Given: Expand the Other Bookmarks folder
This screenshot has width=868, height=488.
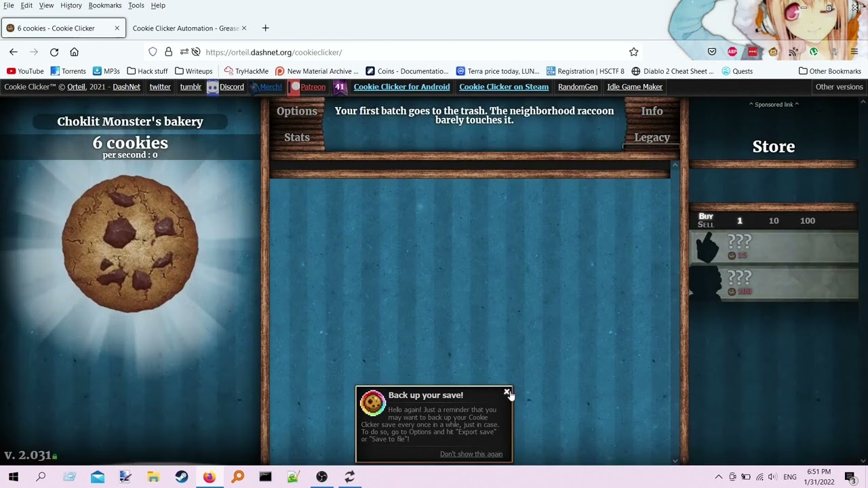Looking at the screenshot, I should [x=830, y=71].
